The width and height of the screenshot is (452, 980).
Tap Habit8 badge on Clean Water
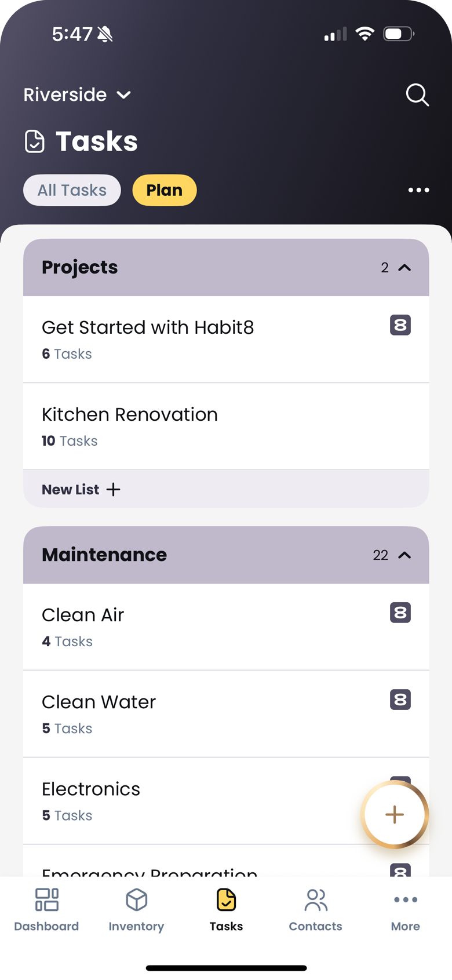400,700
